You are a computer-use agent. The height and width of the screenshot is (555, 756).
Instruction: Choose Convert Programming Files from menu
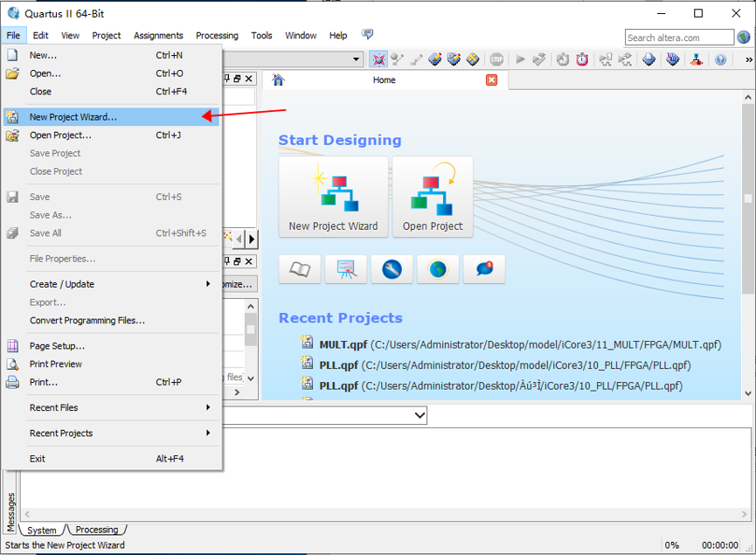point(87,321)
